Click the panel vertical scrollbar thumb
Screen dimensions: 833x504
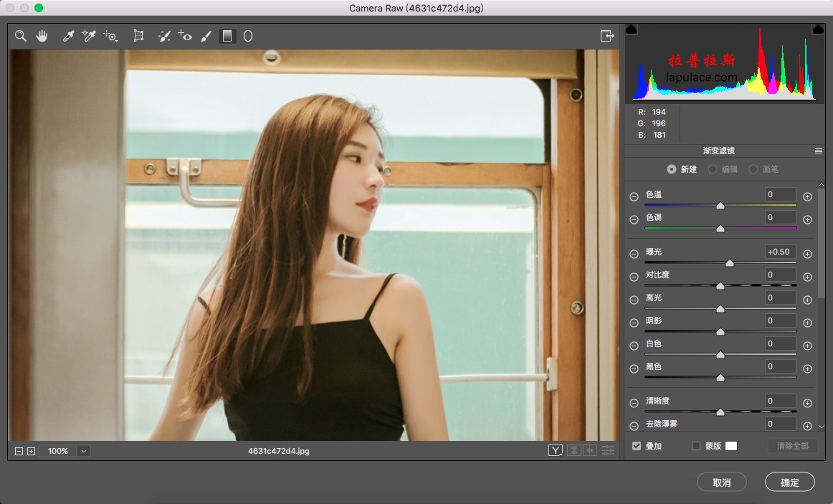tap(822, 242)
